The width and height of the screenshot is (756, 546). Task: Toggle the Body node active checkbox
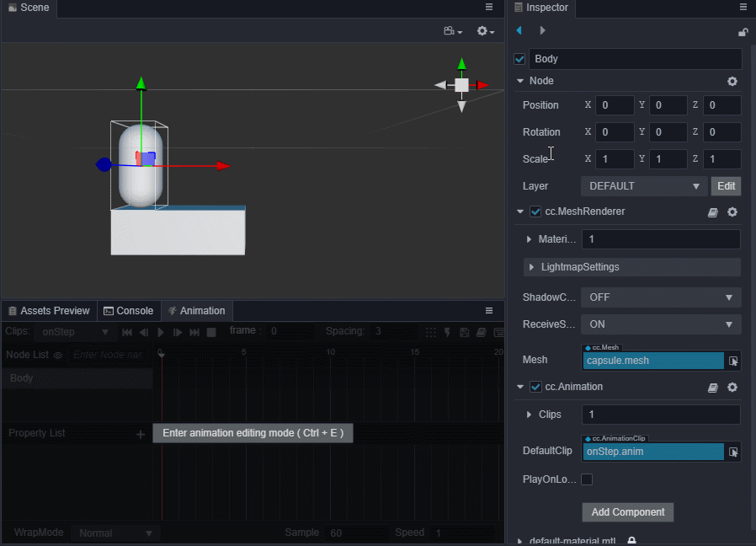[x=519, y=59]
